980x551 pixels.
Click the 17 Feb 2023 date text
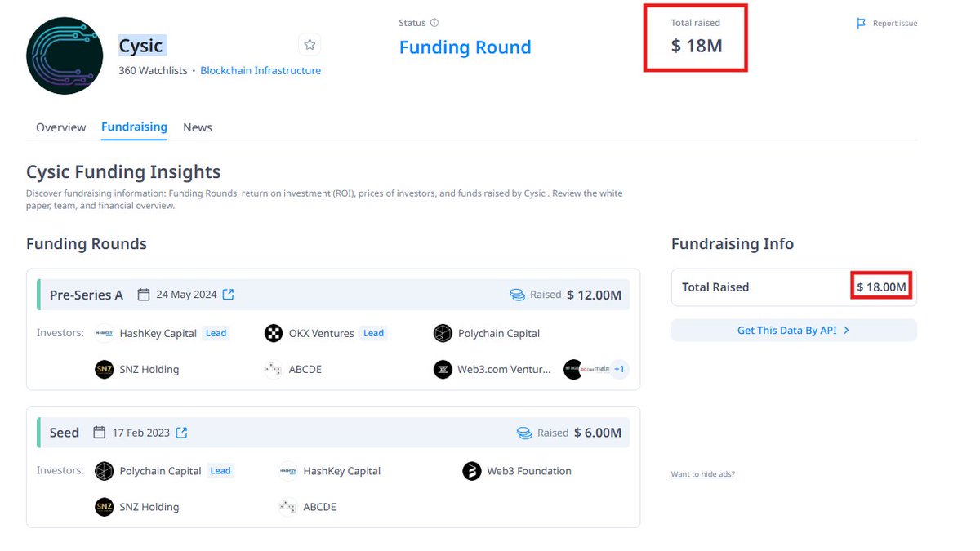[141, 433]
